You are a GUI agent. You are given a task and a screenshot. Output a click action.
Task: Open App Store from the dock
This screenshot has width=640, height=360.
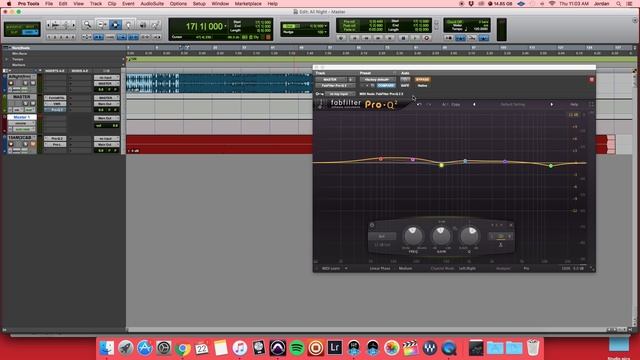point(144,348)
